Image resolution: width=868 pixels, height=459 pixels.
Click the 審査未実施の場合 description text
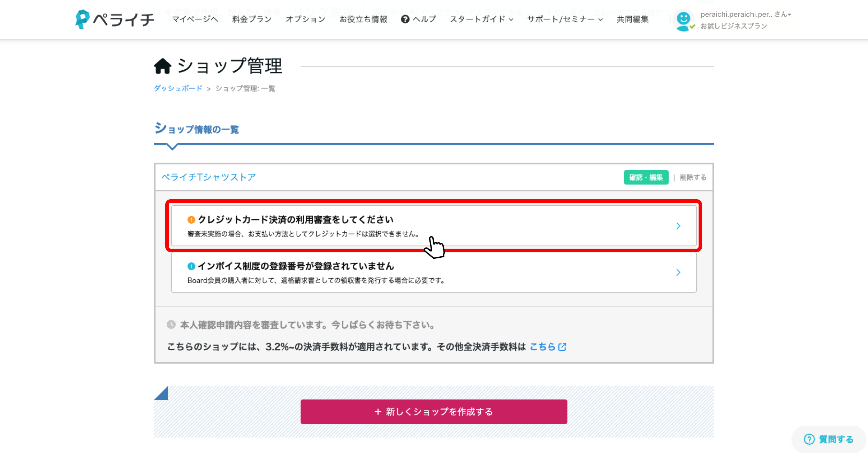coord(303,234)
